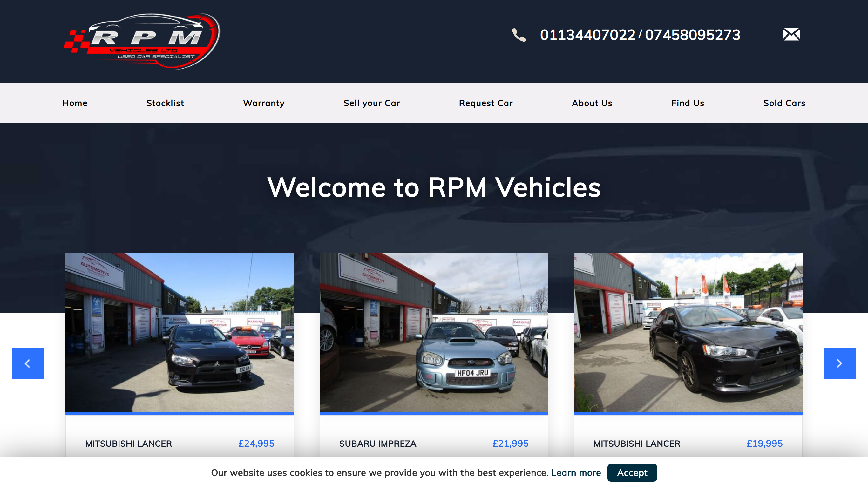Open the Warranty page

tap(263, 103)
